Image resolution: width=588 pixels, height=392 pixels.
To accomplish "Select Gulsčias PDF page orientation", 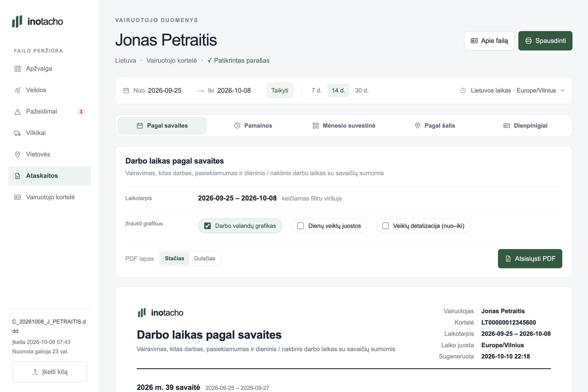I will coord(205,259).
